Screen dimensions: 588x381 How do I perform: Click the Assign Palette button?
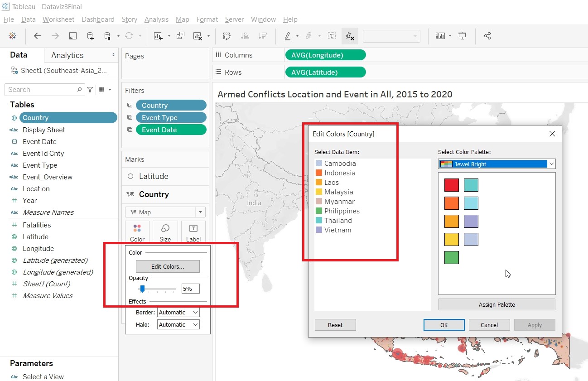(x=496, y=304)
